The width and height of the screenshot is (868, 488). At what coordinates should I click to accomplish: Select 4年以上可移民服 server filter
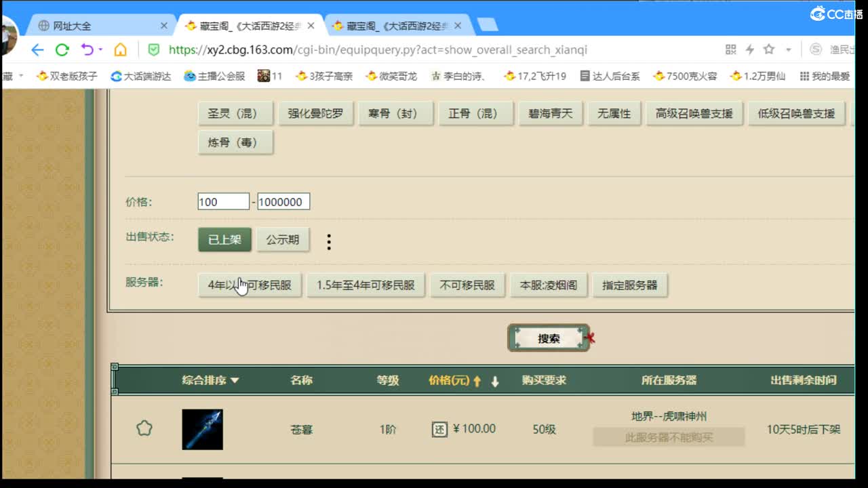coord(250,285)
